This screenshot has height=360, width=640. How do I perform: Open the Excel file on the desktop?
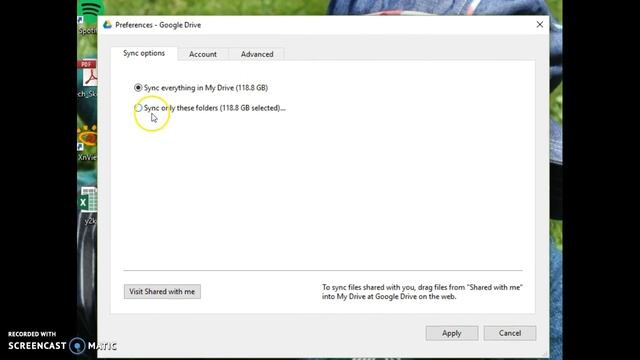pyautogui.click(x=88, y=206)
